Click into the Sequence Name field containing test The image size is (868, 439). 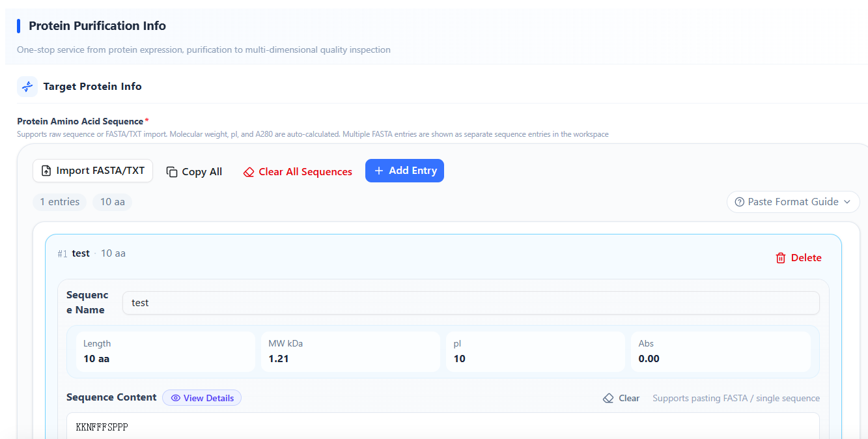471,303
